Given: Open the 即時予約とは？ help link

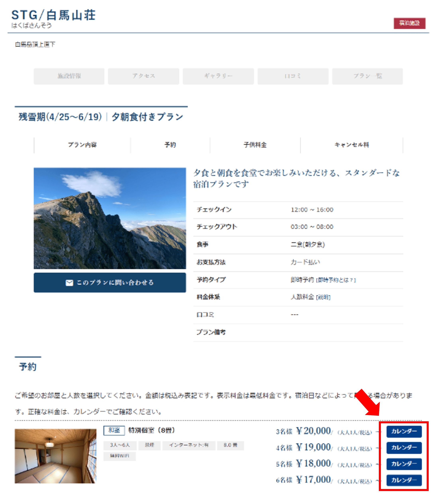Looking at the screenshot, I should point(336,280).
